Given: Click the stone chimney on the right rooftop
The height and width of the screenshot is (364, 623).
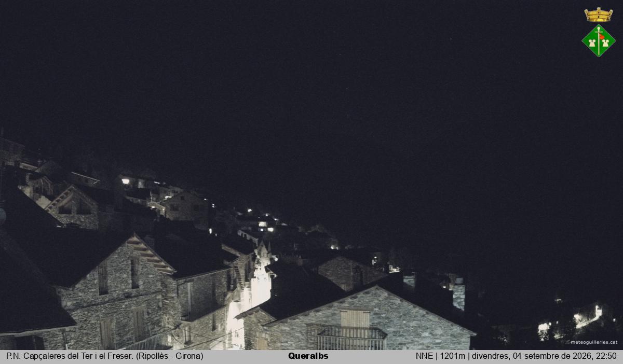Looking at the screenshot, I should 458,293.
